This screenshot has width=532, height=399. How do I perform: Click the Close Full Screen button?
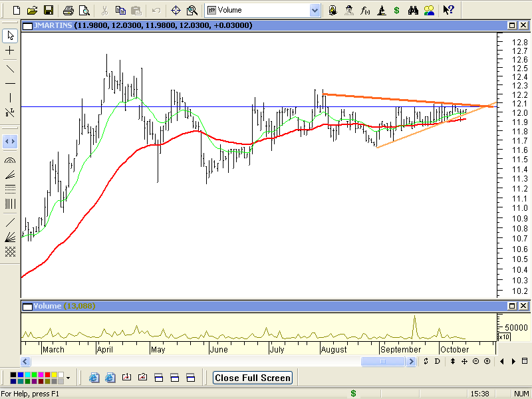(253, 378)
